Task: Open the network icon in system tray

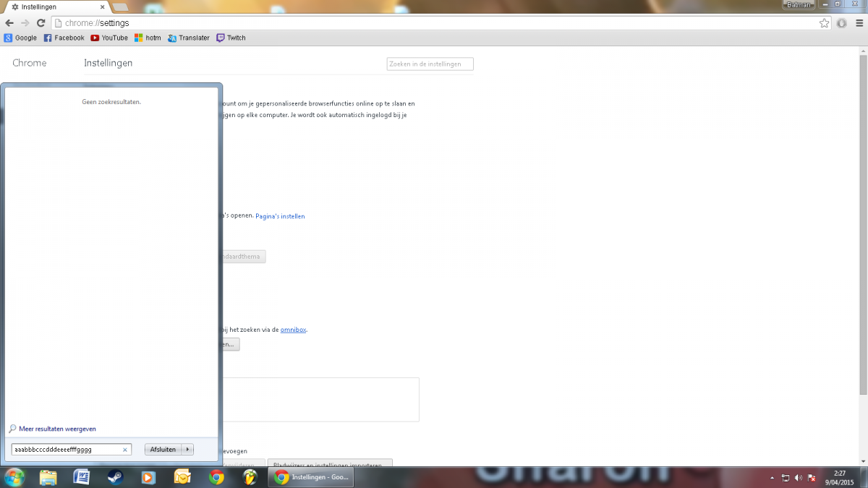Action: click(786, 478)
